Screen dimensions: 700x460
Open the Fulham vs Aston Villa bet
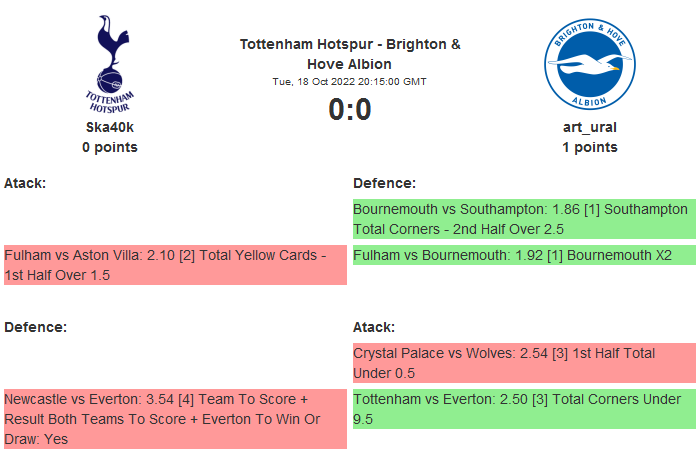pyautogui.click(x=175, y=265)
